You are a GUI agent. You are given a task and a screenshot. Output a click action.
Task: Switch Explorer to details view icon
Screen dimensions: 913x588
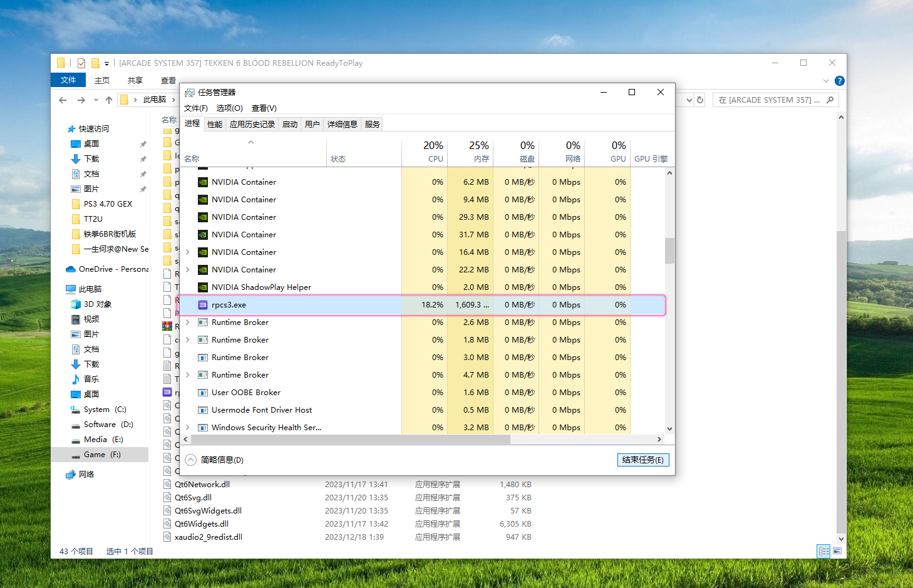point(823,551)
